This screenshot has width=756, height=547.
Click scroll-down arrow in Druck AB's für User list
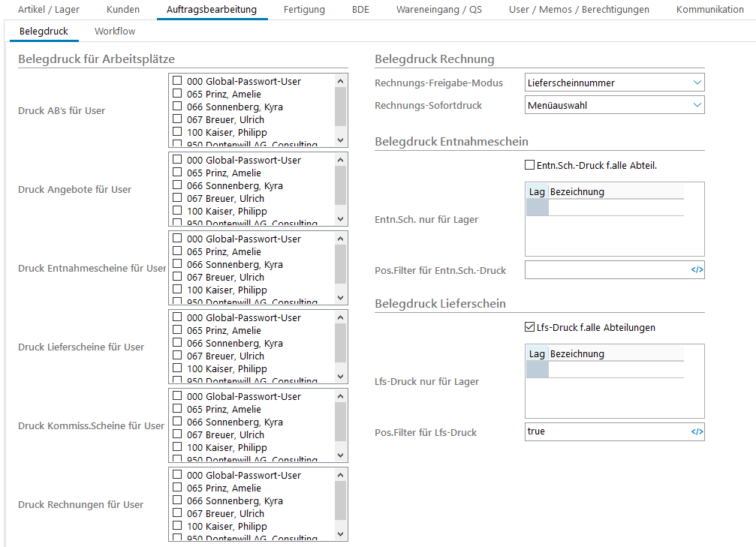pos(340,140)
